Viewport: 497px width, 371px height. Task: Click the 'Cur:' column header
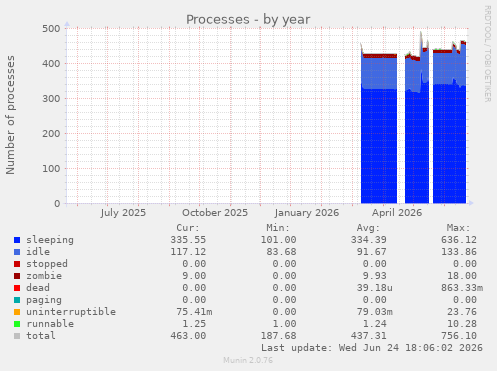tap(188, 228)
